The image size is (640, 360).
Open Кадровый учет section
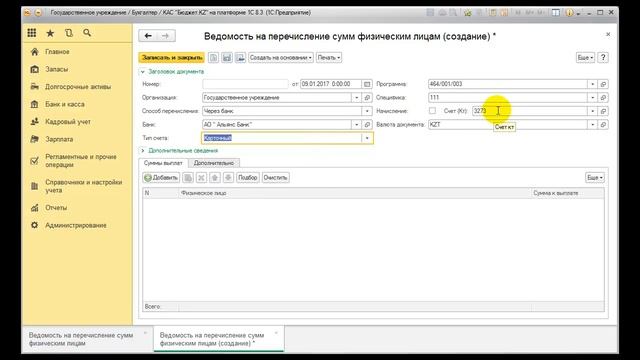68,122
